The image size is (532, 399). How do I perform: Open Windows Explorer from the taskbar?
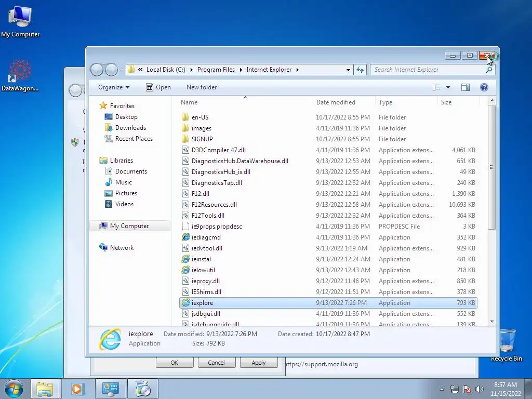click(45, 389)
